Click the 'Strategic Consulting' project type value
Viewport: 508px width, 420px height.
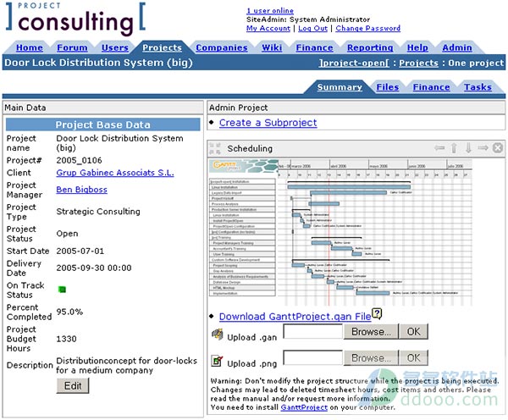click(98, 212)
